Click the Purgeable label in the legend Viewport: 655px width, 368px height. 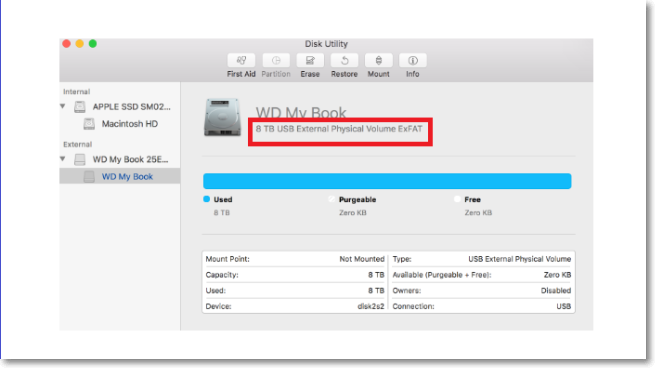(358, 200)
